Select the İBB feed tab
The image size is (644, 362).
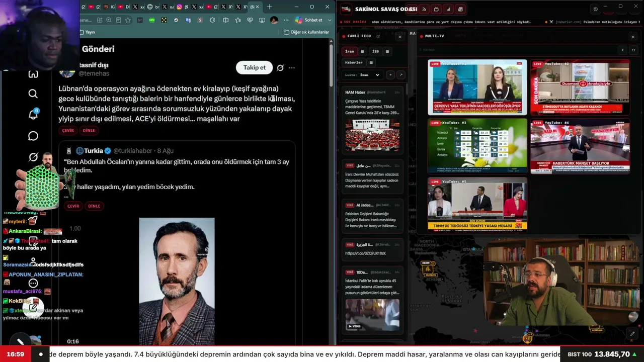[375, 51]
